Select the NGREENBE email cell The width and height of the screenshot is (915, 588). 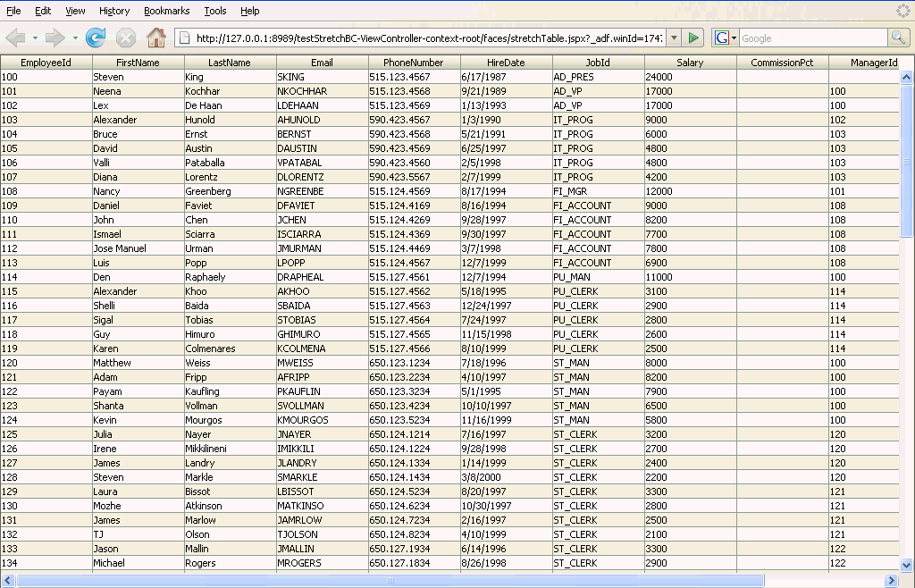pyautogui.click(x=322, y=191)
